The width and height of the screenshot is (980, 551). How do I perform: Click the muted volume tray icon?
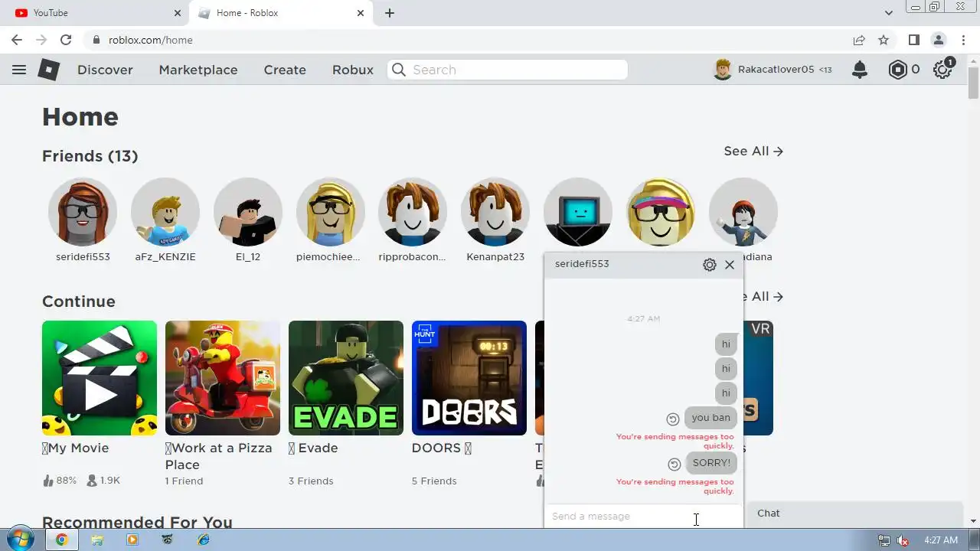point(903,540)
